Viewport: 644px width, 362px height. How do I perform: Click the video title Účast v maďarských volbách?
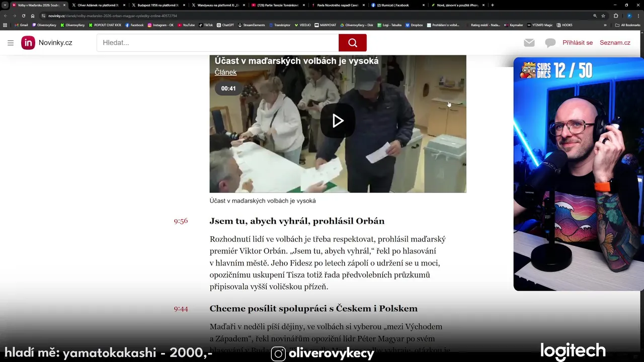296,61
